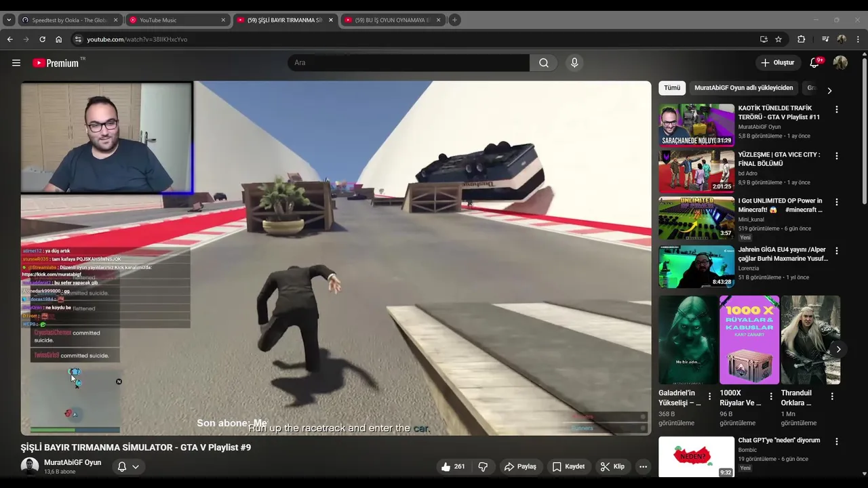Open notifications bell in header
This screenshot has width=868, height=488.
click(x=814, y=63)
